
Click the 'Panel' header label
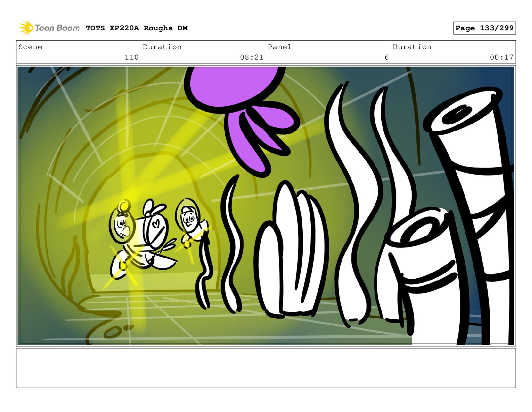[x=280, y=47]
